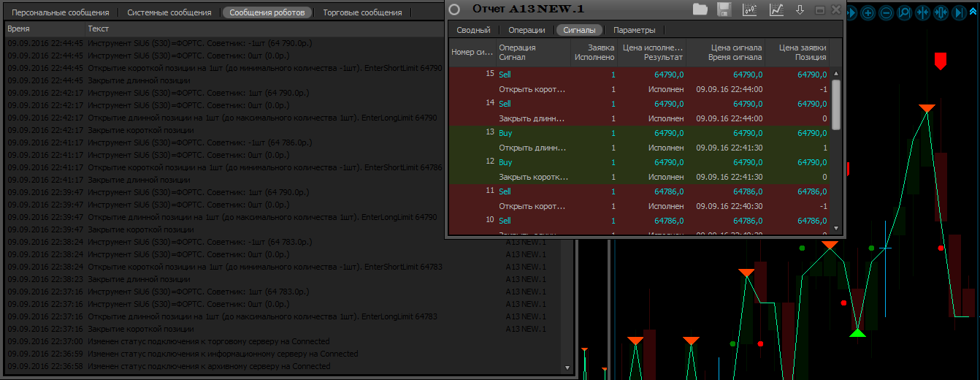Save the report with floppy disk icon
This screenshot has width=980, height=380.
coord(724,9)
